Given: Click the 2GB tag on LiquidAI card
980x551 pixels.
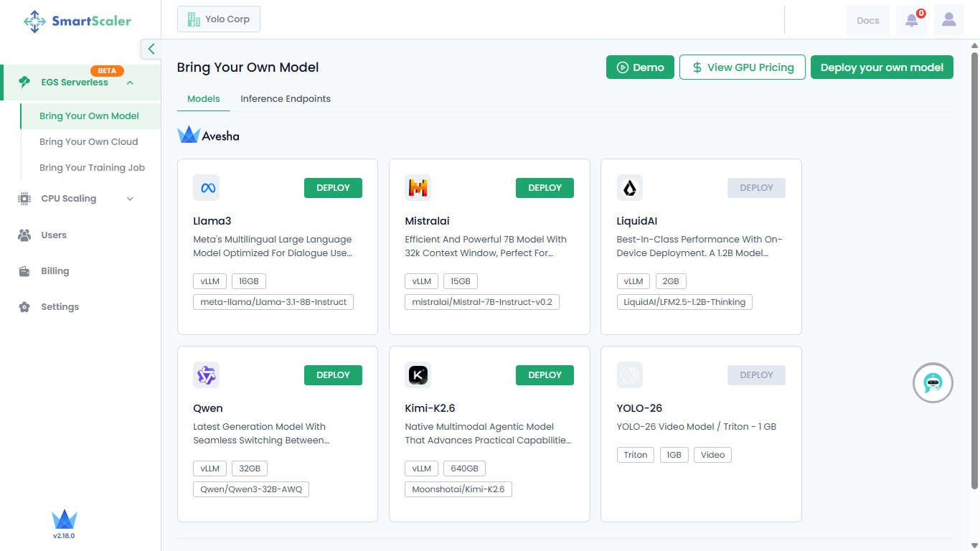Looking at the screenshot, I should coord(671,281).
